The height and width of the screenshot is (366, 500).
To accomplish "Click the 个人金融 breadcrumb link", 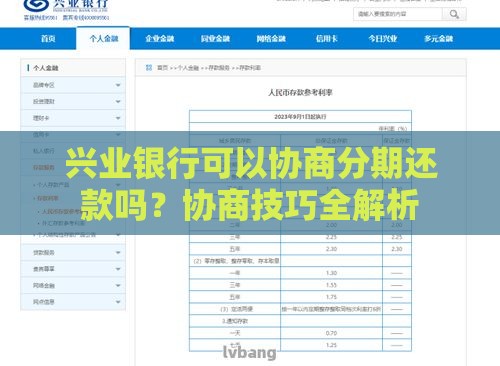I will (188, 68).
